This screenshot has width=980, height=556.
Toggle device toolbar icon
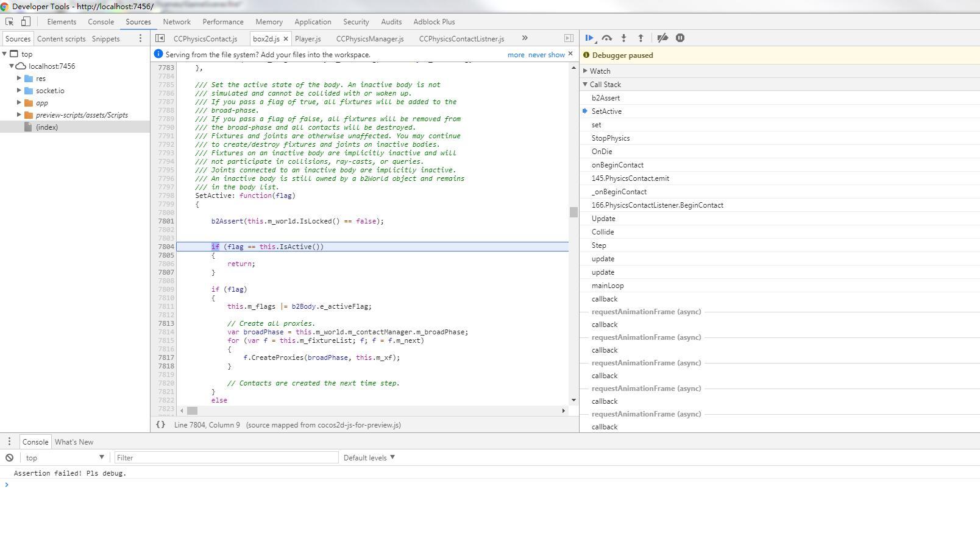pyautogui.click(x=26, y=21)
